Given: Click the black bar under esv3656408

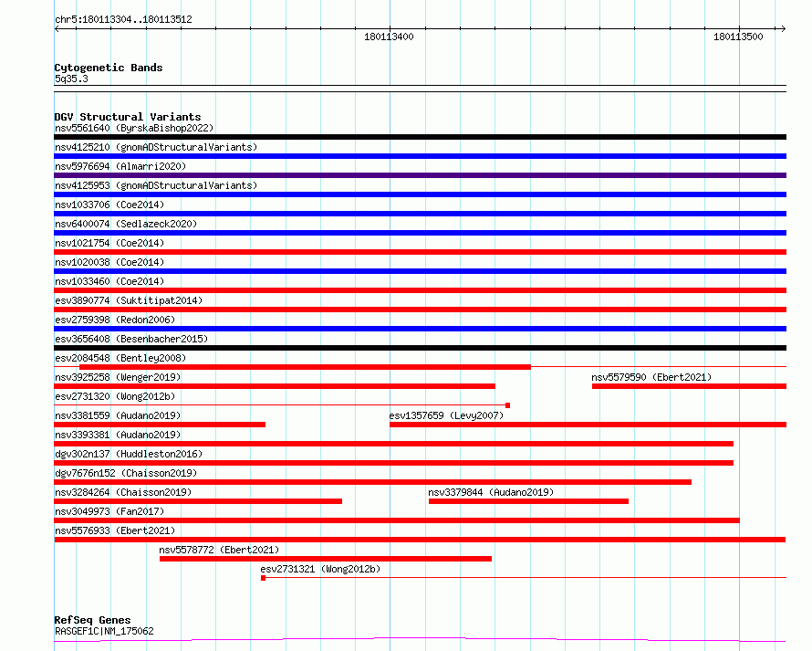Looking at the screenshot, I should [x=420, y=348].
